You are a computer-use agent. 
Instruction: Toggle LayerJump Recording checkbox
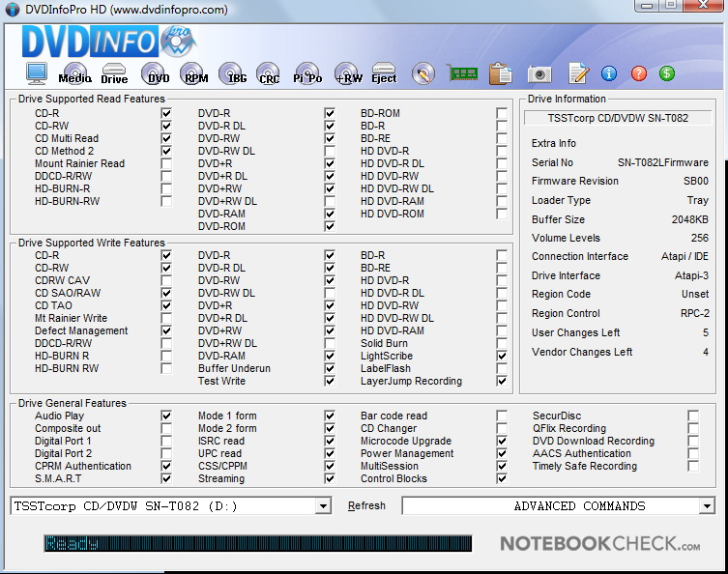502,381
